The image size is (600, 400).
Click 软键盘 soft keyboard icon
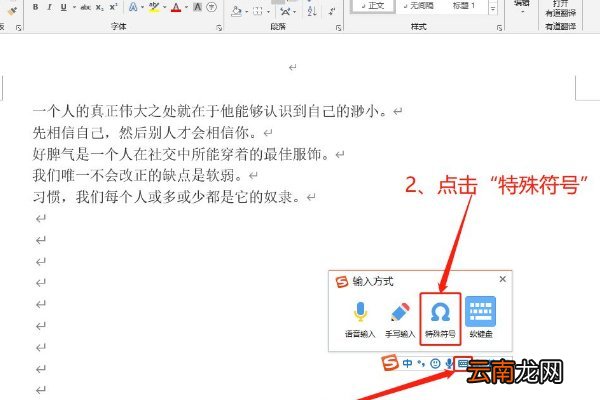click(481, 317)
